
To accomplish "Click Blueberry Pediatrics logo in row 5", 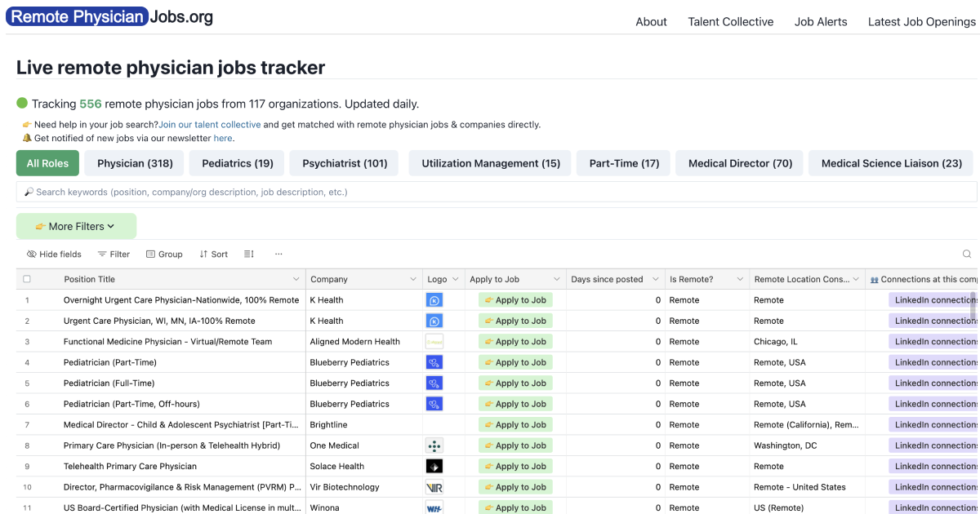I will tap(434, 383).
